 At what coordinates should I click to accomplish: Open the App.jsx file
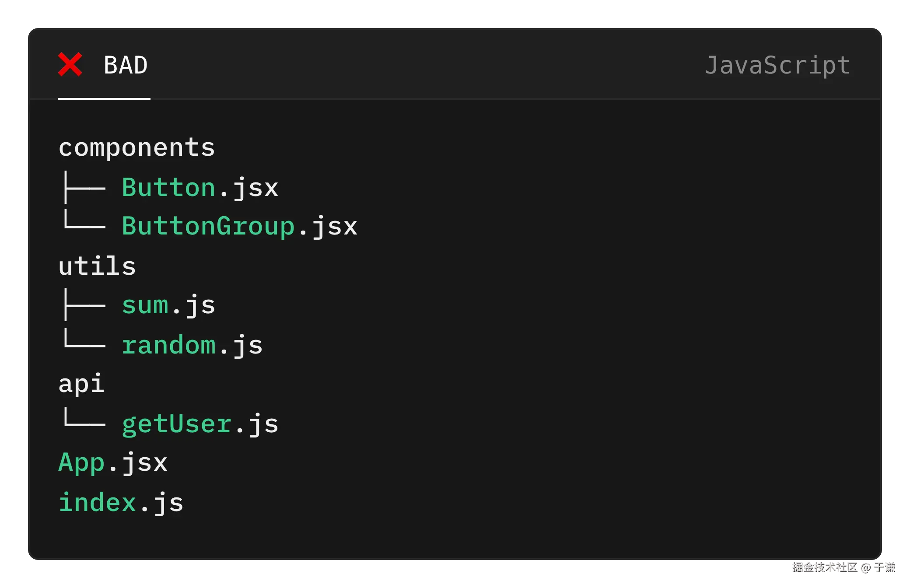(113, 463)
